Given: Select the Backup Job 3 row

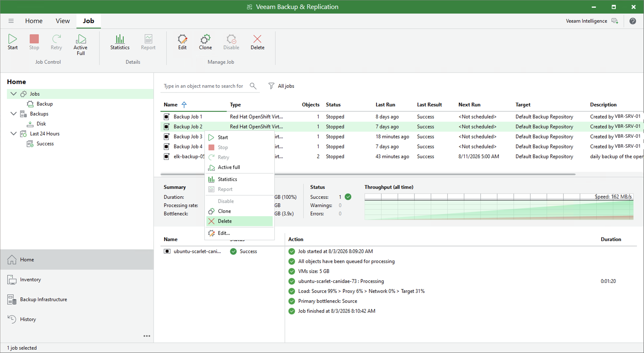Looking at the screenshot, I should pos(402,136).
